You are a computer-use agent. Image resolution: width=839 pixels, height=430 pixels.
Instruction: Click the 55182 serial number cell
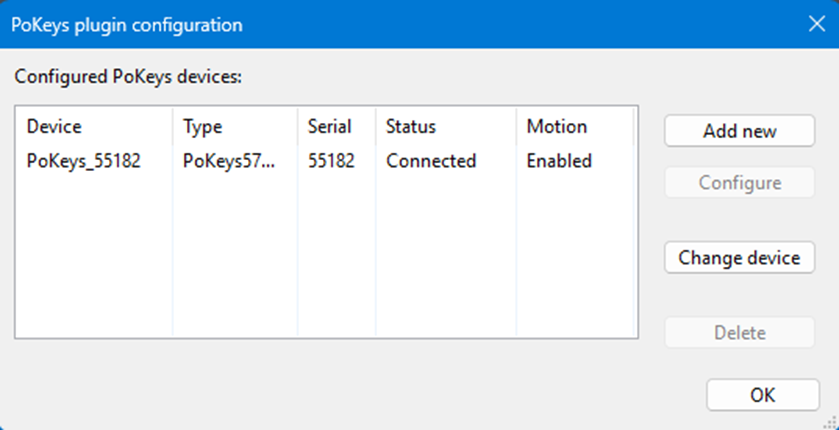coord(332,161)
